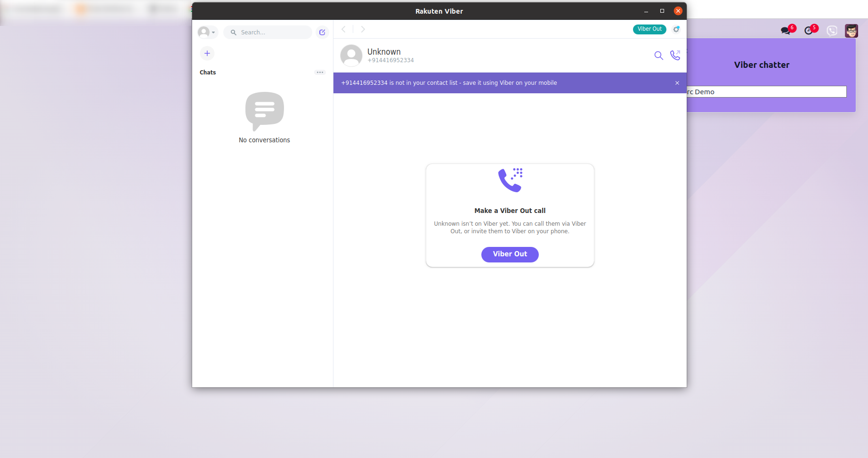
Task: Click the Unknown contact avatar
Action: [x=351, y=56]
